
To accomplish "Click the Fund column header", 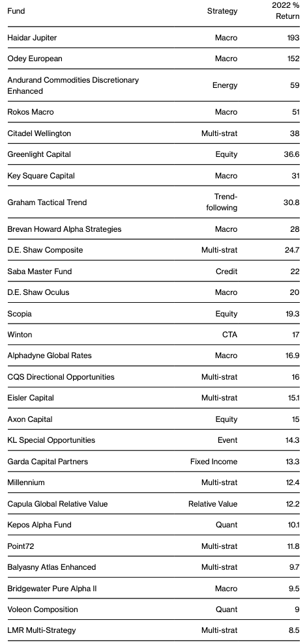I will tap(16, 11).
